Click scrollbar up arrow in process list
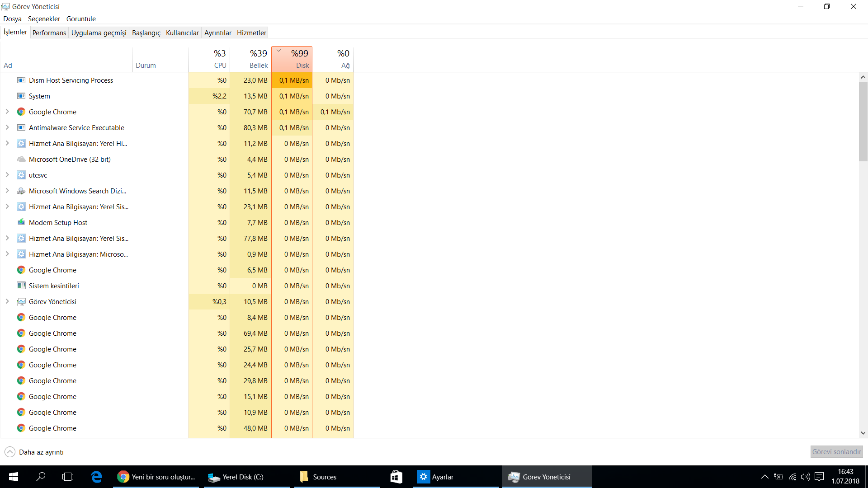 tap(863, 77)
